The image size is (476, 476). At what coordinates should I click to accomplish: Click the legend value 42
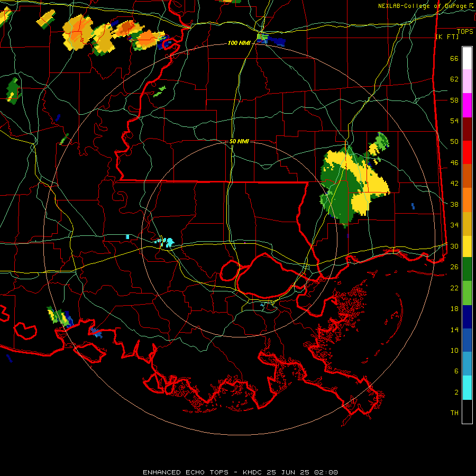pyautogui.click(x=454, y=184)
